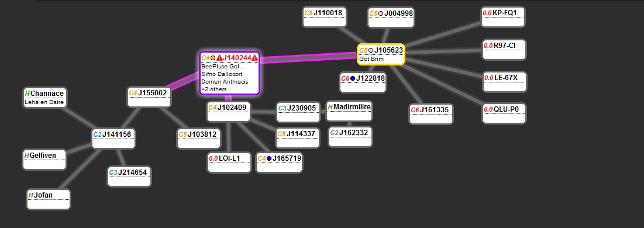Select the Channace highsec system node
This screenshot has width=644, height=228.
click(44, 98)
